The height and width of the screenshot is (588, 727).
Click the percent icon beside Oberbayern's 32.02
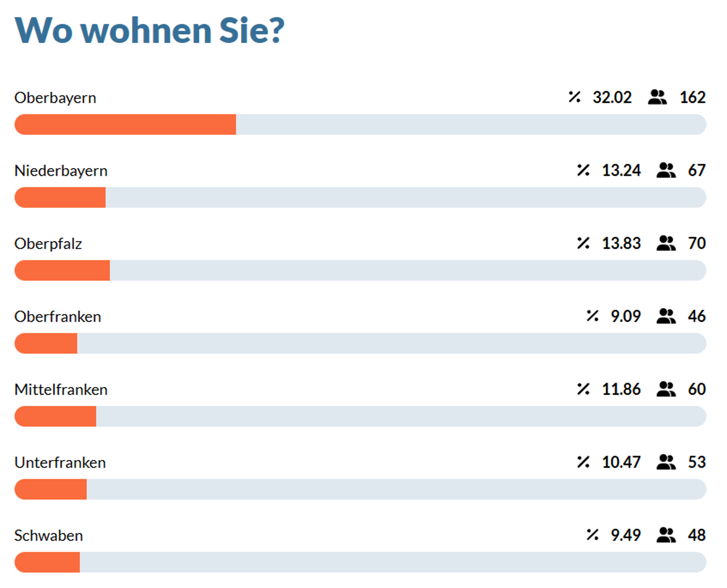(575, 97)
